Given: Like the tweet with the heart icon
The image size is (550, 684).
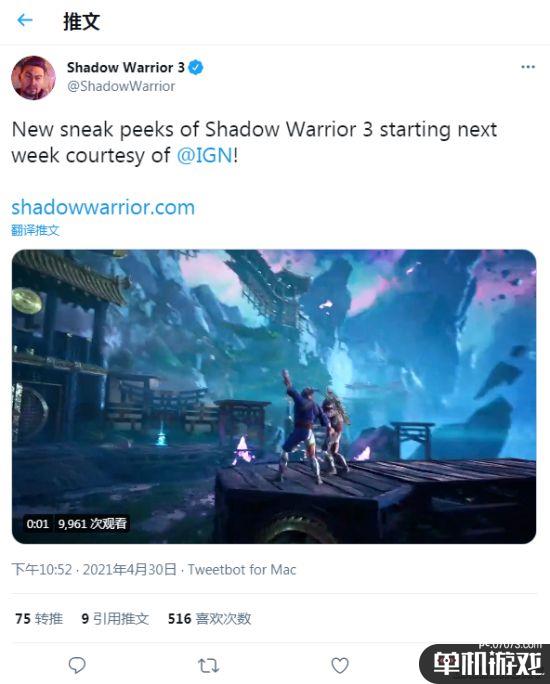Looking at the screenshot, I should 340,666.
